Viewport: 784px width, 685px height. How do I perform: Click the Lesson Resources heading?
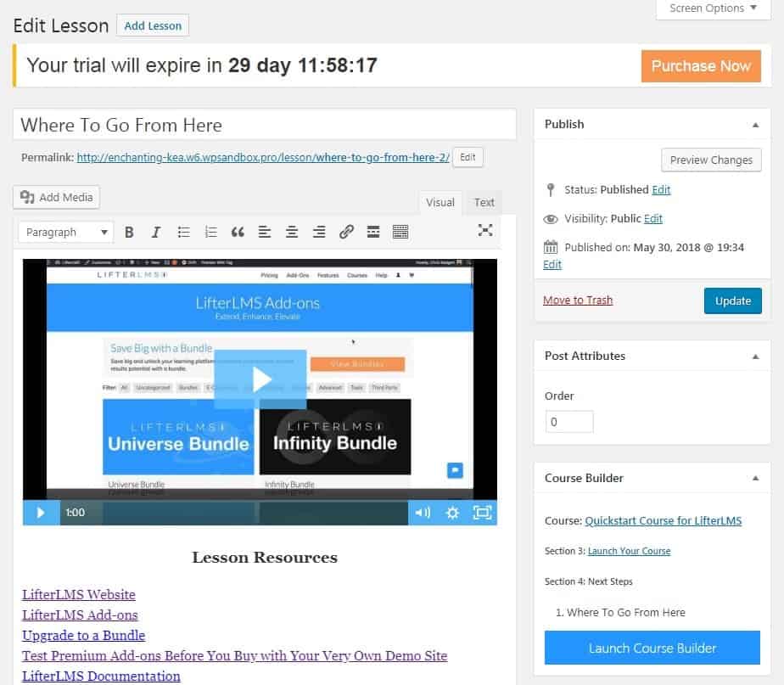(265, 558)
